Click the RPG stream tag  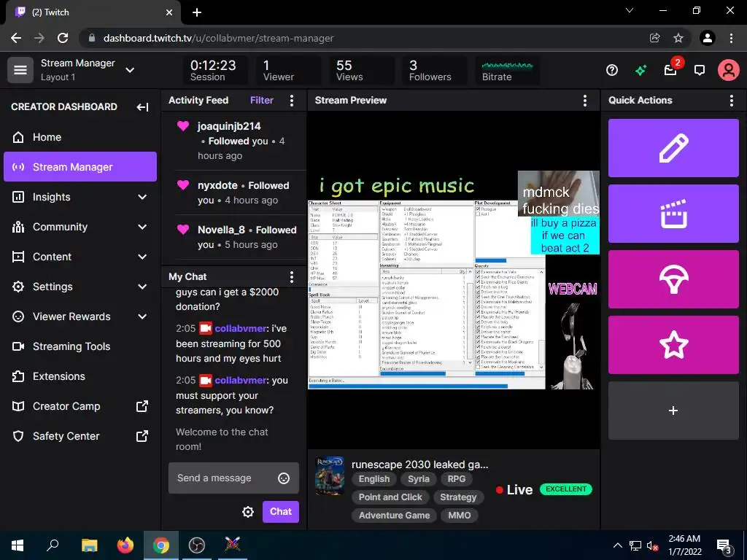(457, 480)
